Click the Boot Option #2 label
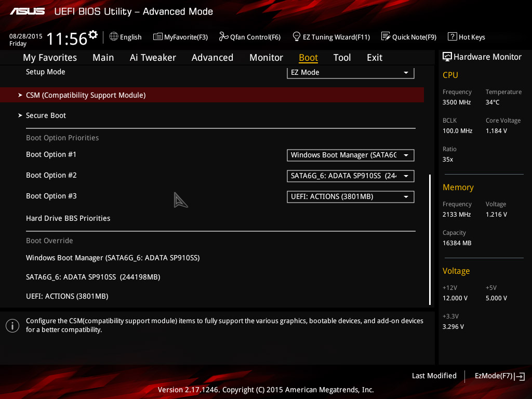This screenshot has width=532, height=399. click(x=51, y=175)
